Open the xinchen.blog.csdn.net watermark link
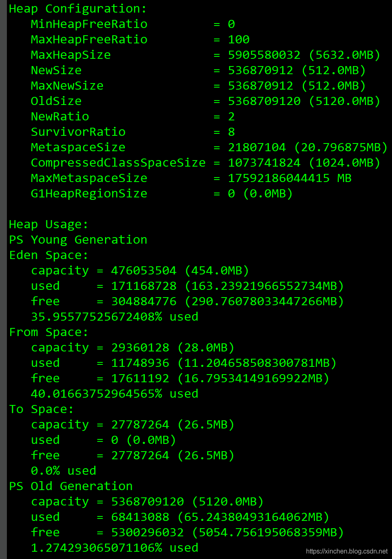The image size is (392, 559). [347, 551]
